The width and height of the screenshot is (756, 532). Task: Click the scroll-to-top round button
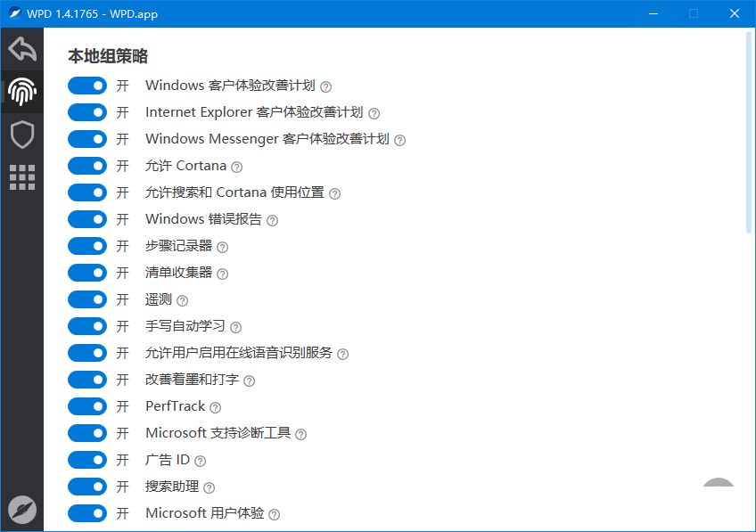(719, 484)
